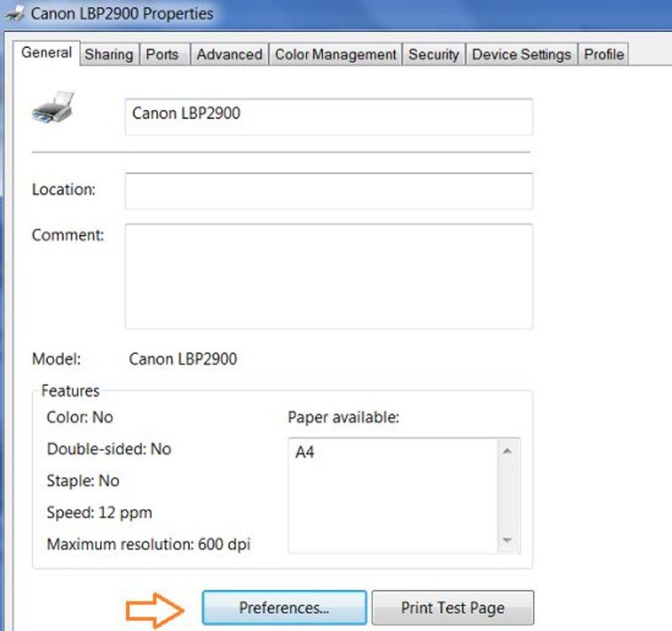This screenshot has height=631, width=672.
Task: Click the paper list scrollbar track
Action: point(507,496)
